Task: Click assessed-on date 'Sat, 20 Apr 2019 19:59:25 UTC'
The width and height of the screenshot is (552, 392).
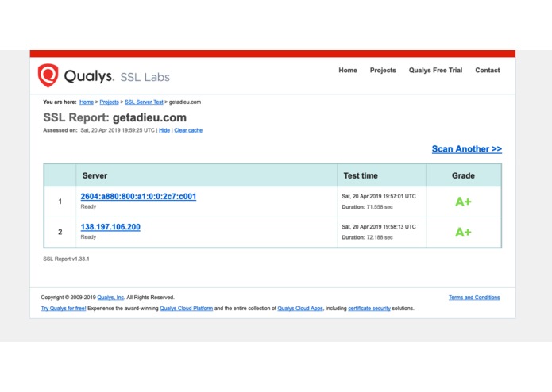Action: point(118,130)
